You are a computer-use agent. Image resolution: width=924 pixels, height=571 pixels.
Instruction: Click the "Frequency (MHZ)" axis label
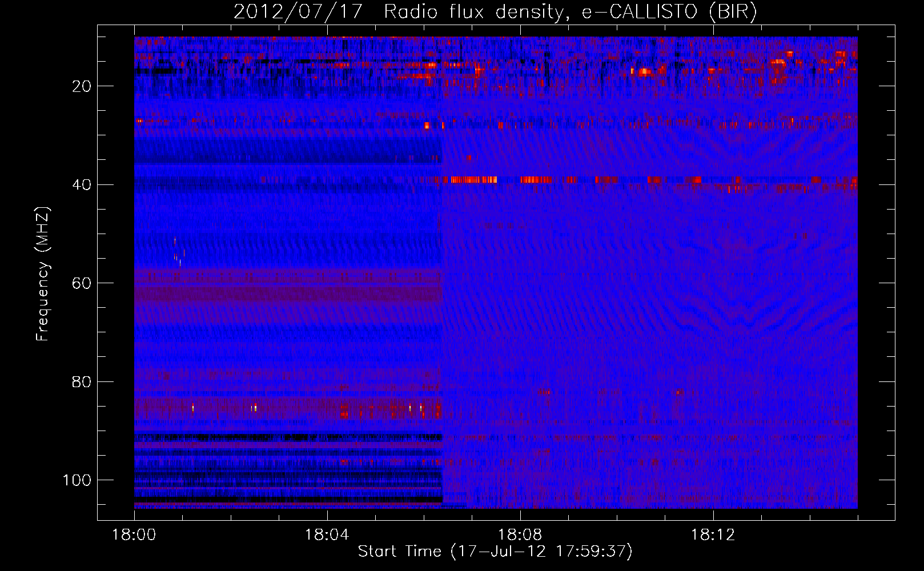point(43,274)
